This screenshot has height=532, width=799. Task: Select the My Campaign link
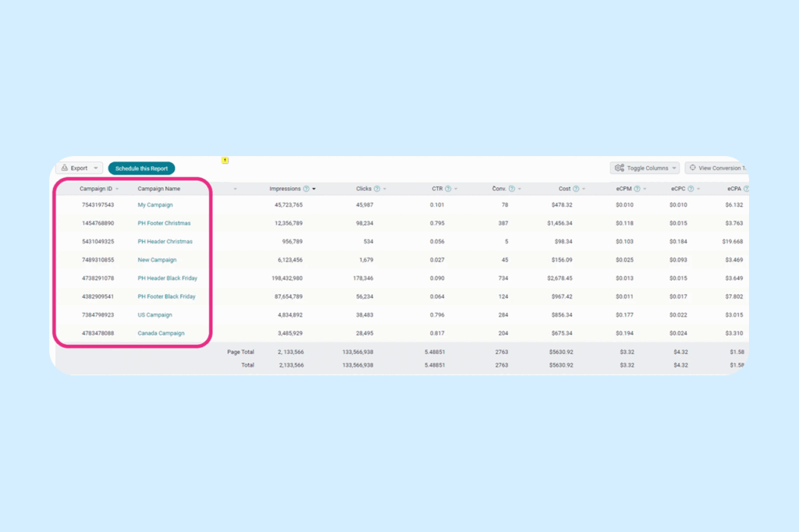[x=155, y=205]
